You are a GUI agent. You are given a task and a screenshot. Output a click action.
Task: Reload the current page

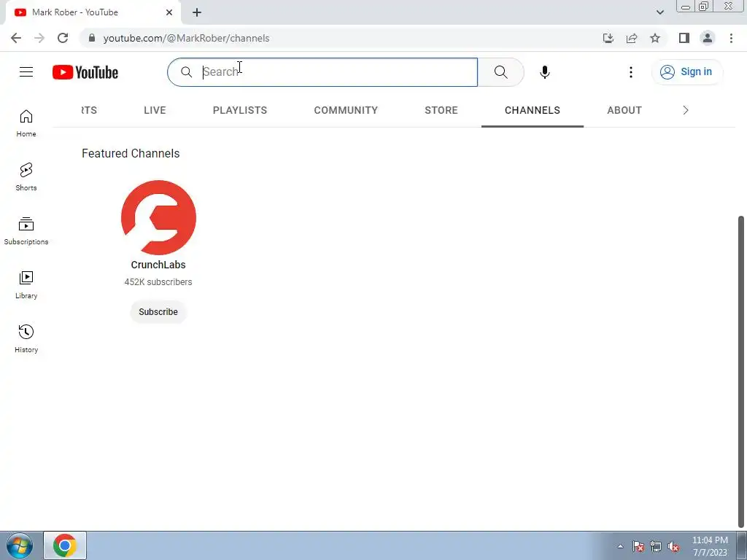pyautogui.click(x=63, y=38)
